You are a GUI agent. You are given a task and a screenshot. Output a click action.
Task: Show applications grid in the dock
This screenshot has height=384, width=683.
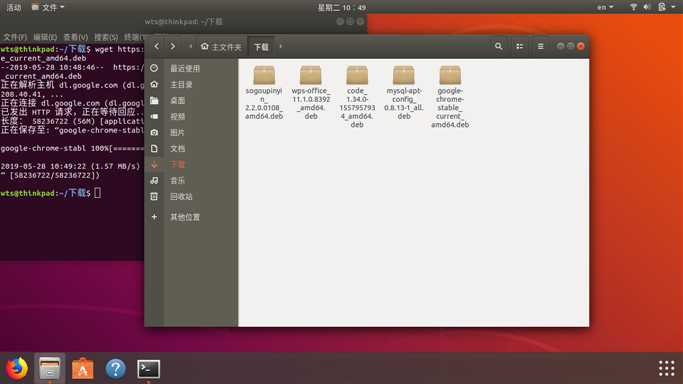coord(666,368)
